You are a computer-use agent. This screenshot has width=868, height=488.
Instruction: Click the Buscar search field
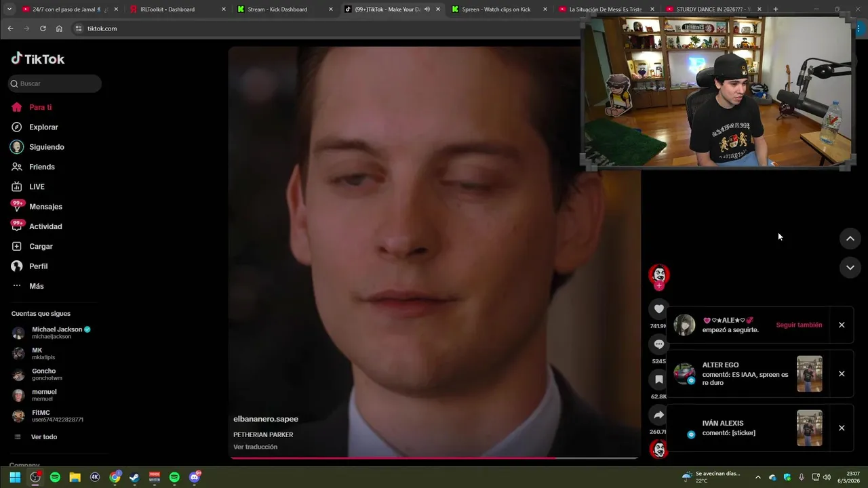[x=55, y=83]
